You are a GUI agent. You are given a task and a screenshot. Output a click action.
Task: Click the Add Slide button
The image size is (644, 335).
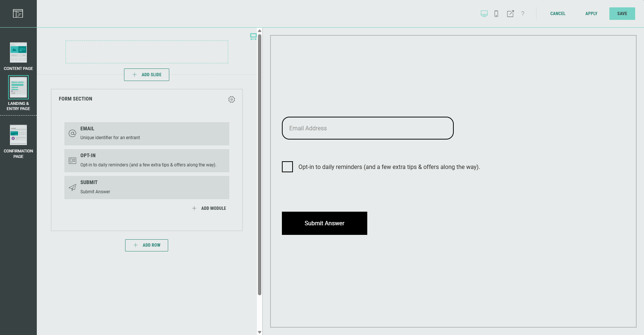click(x=146, y=75)
